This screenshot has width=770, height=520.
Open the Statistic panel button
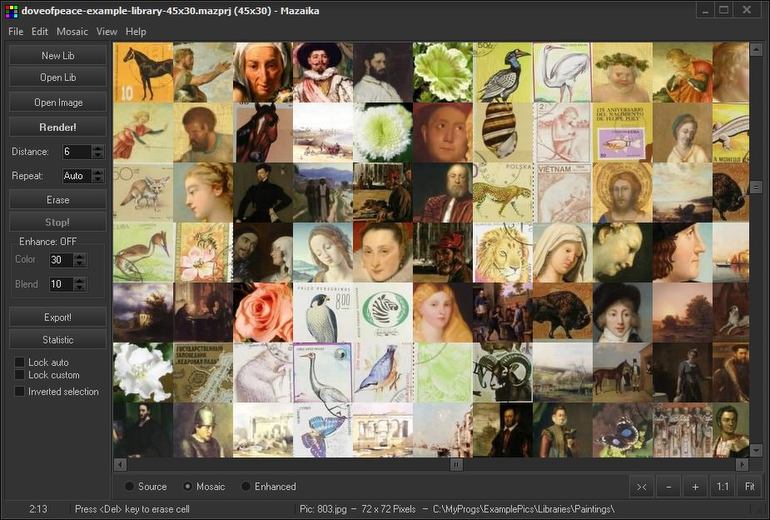click(x=58, y=339)
